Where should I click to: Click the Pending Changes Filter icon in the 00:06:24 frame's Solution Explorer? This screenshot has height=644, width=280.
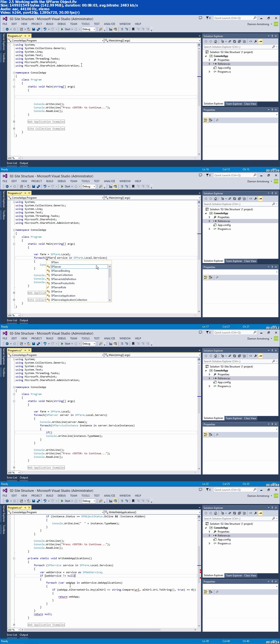(x=222, y=513)
